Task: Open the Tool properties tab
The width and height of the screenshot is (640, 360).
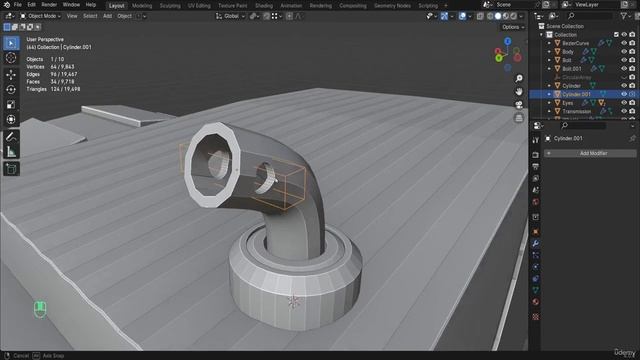Action: click(x=536, y=140)
